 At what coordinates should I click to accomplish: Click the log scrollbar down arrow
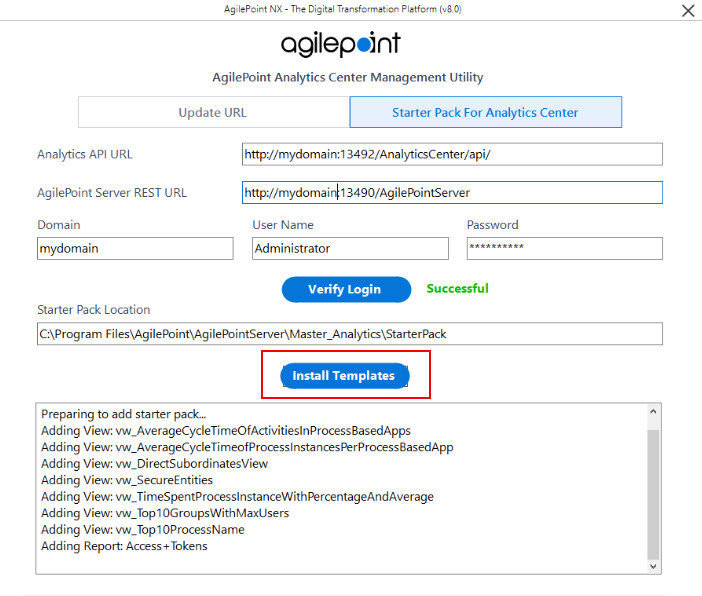pyautogui.click(x=653, y=566)
